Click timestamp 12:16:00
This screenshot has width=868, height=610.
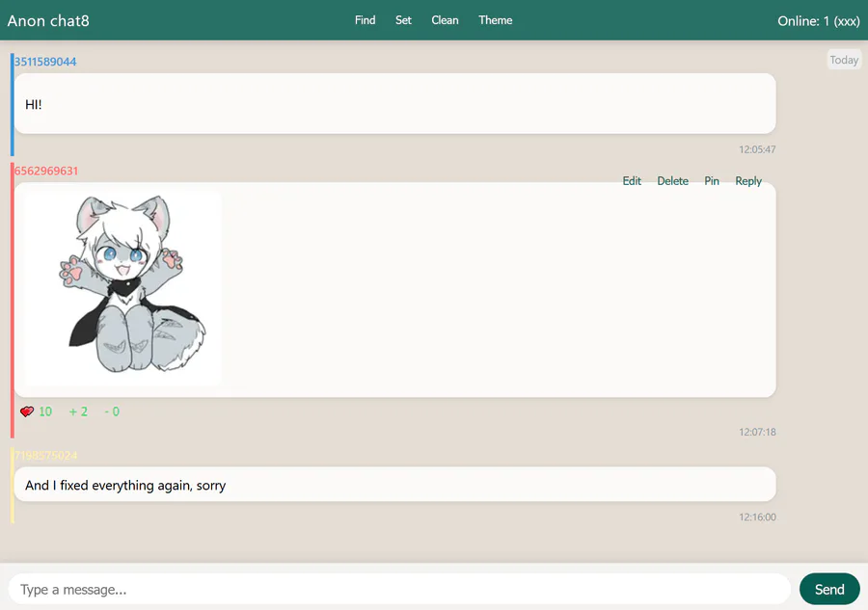[x=757, y=517]
